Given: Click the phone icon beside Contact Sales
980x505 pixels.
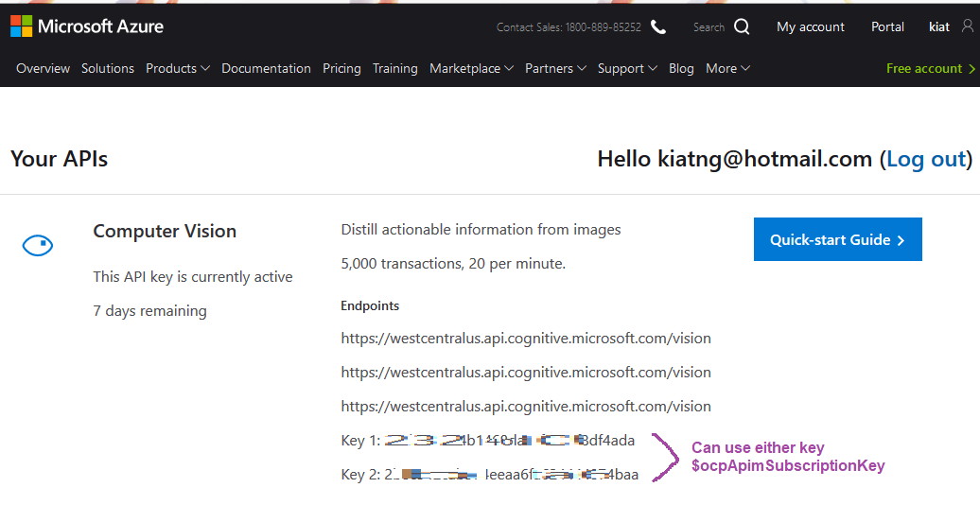Looking at the screenshot, I should 658,26.
